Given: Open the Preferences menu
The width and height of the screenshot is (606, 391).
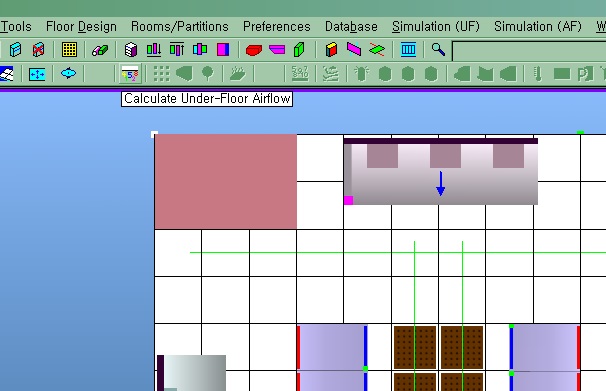Looking at the screenshot, I should [277, 26].
